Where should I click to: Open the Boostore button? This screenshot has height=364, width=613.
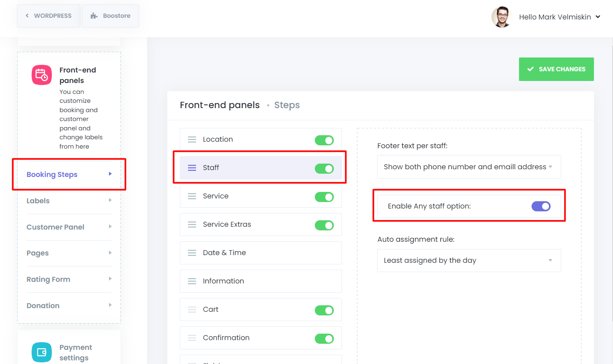tap(111, 16)
